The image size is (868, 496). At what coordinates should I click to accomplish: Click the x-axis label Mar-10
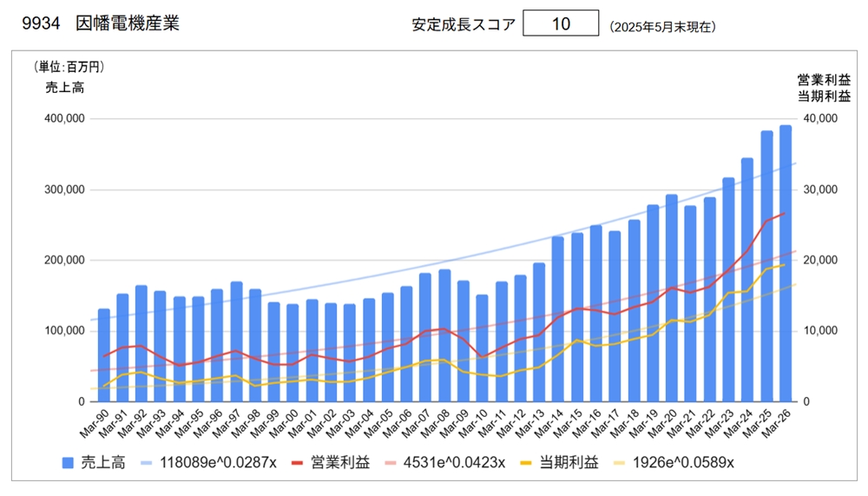point(473,423)
